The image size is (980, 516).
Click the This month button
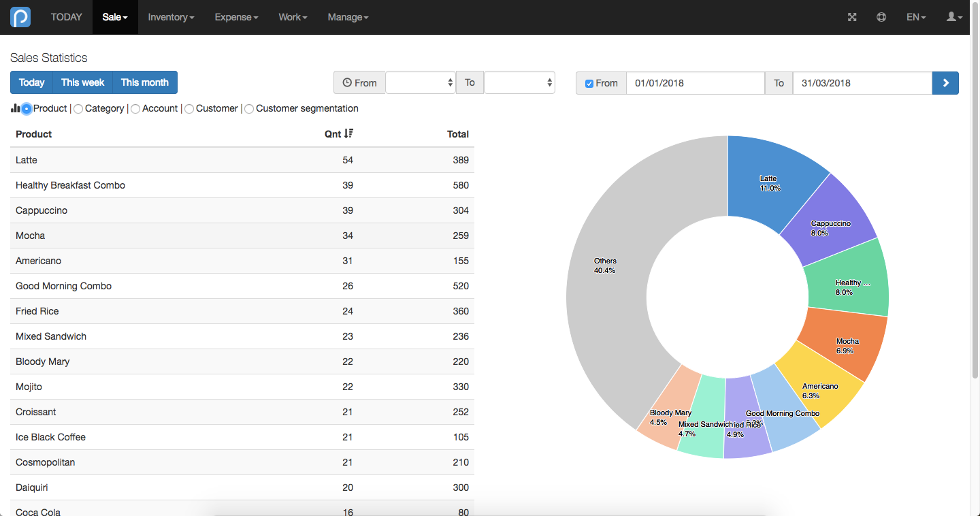point(145,82)
